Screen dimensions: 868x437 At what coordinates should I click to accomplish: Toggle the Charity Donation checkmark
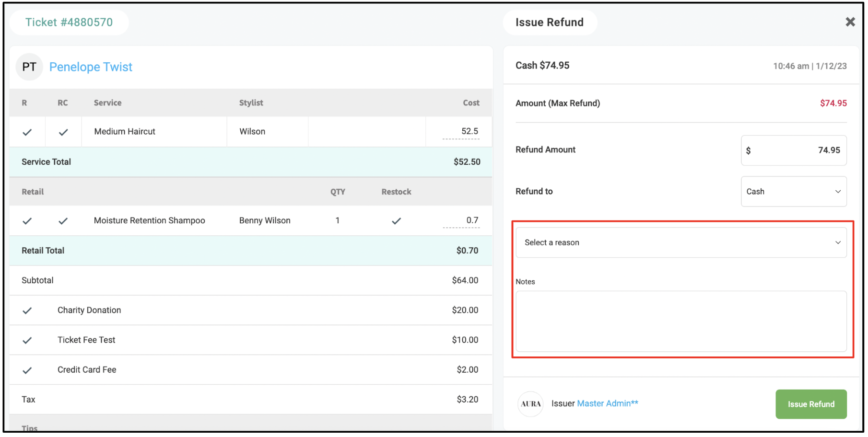tap(27, 310)
